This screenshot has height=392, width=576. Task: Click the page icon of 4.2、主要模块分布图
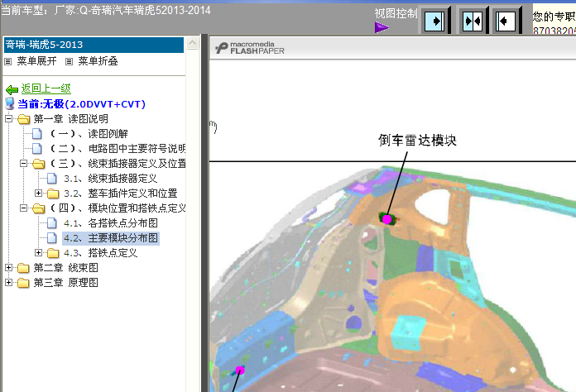pos(52,238)
